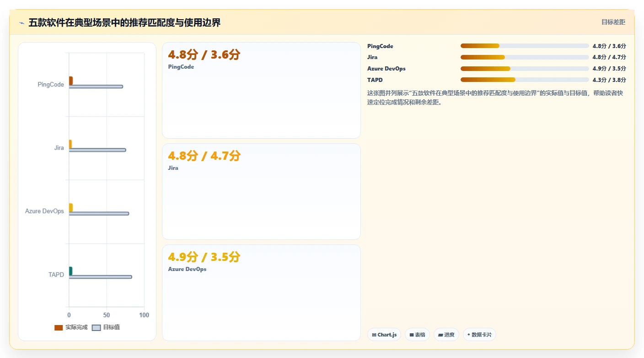Click the teal TAPD actual bar
This screenshot has width=644, height=358.
70,271
